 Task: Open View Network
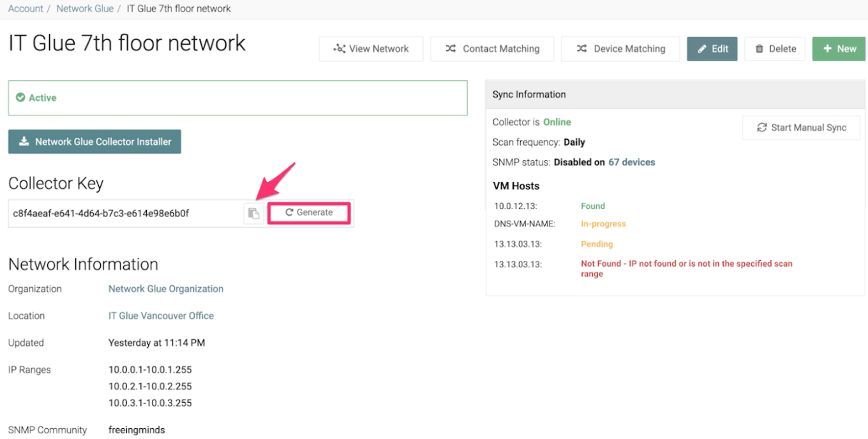tap(371, 48)
